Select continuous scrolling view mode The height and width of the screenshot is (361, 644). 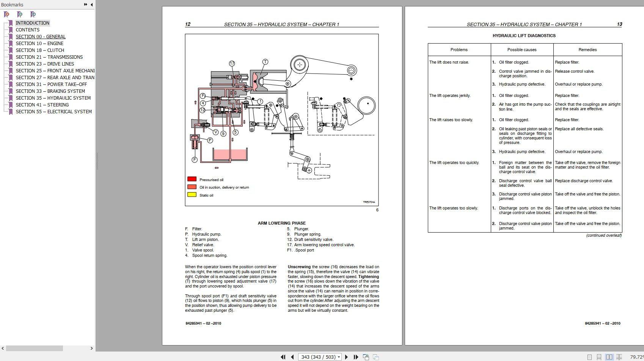click(x=600, y=356)
